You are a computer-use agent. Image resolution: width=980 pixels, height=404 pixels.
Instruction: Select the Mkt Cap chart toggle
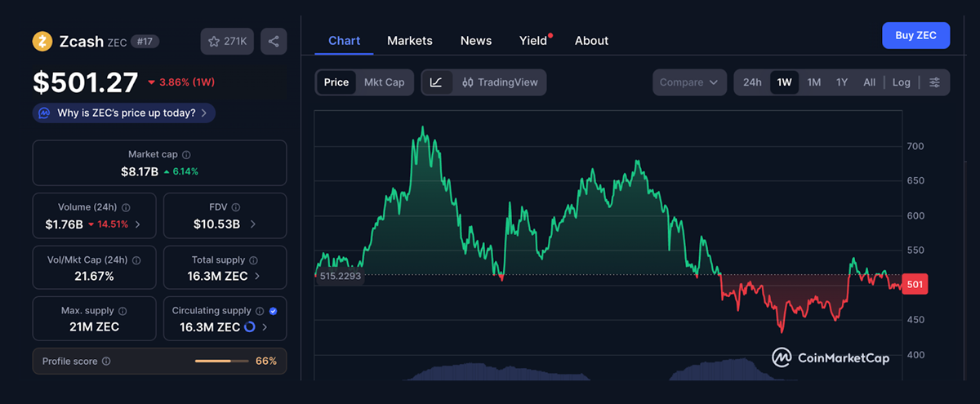coord(384,82)
